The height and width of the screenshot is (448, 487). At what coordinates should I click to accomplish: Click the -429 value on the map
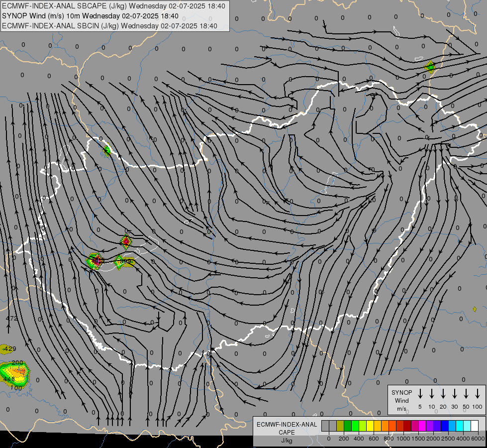pos(9,349)
